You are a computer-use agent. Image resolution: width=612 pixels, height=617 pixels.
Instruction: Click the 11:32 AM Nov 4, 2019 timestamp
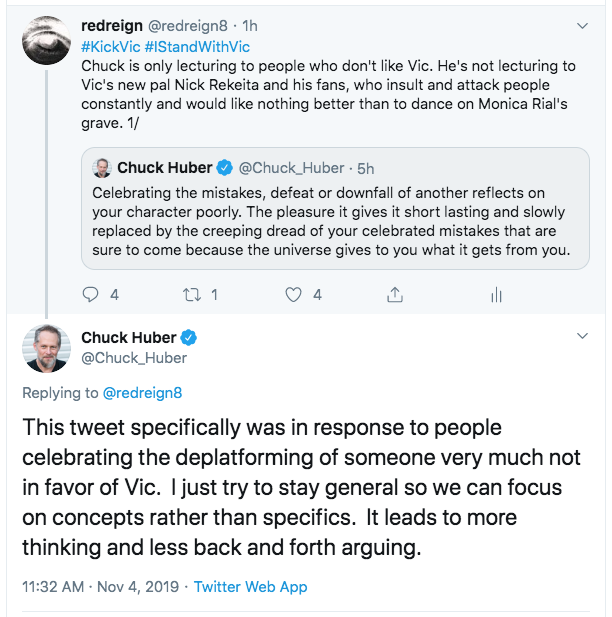pos(100,587)
